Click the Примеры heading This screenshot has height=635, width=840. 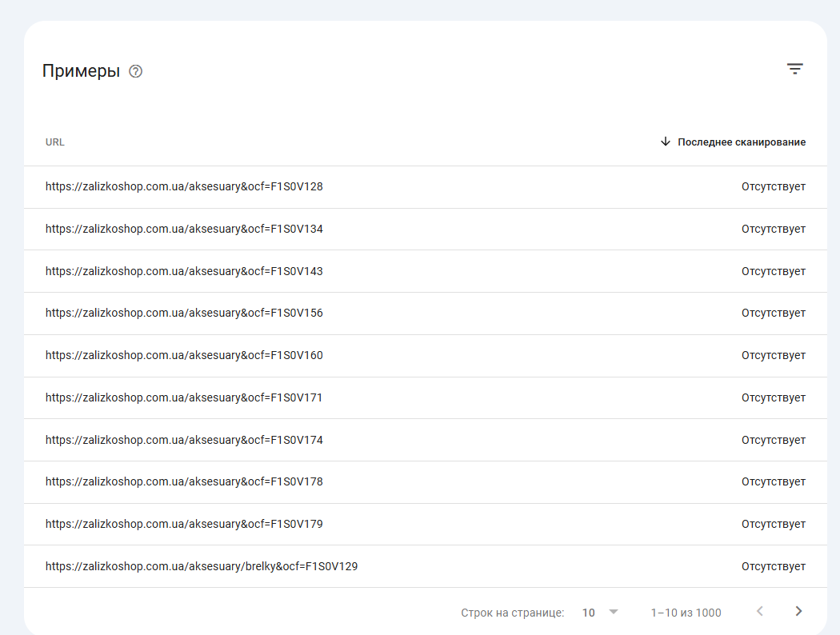pos(81,70)
